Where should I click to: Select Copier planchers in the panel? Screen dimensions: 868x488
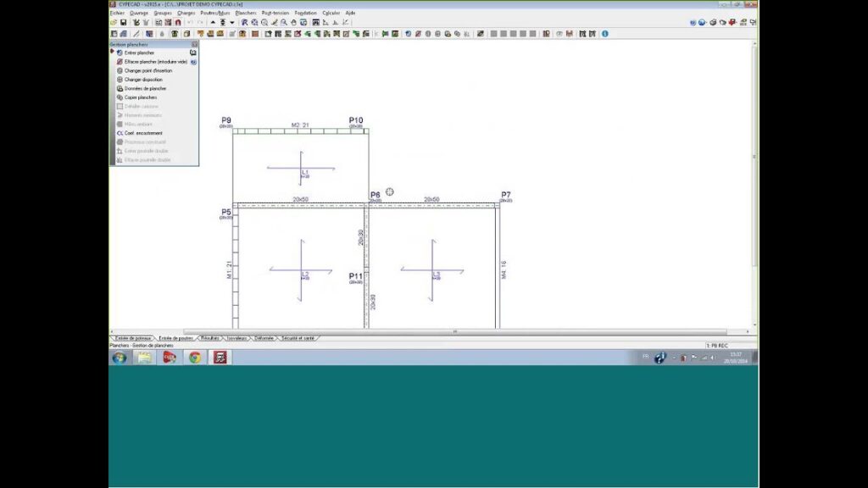pyautogui.click(x=140, y=97)
